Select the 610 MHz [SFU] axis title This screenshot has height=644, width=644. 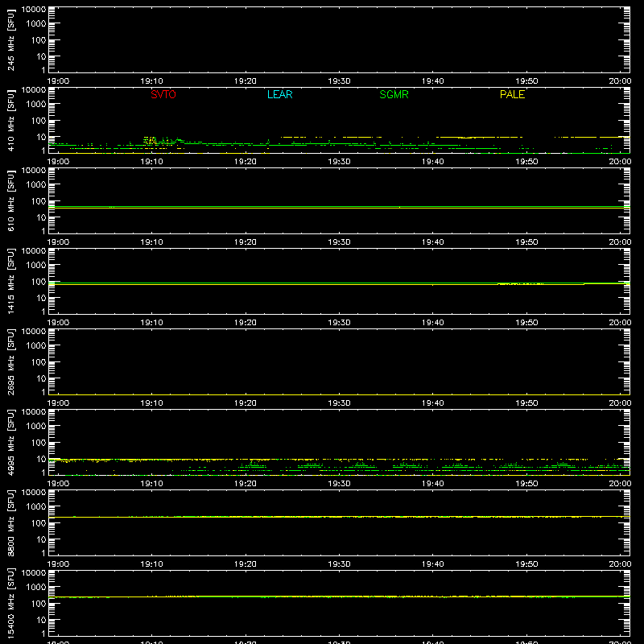(x=10, y=200)
